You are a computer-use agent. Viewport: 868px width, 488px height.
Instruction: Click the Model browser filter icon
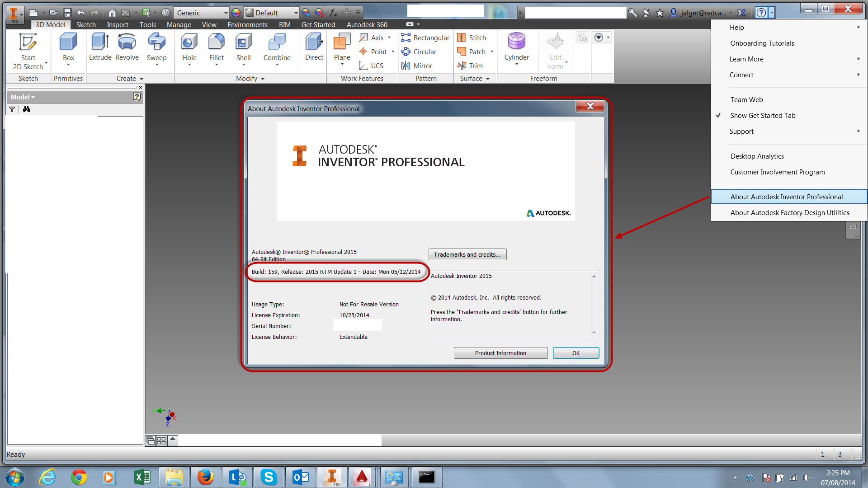(x=12, y=109)
